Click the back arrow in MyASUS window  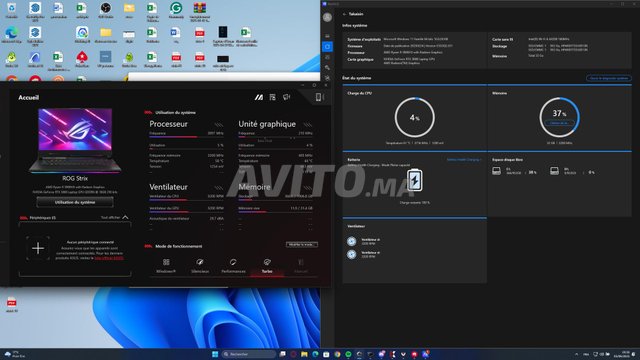click(x=344, y=14)
